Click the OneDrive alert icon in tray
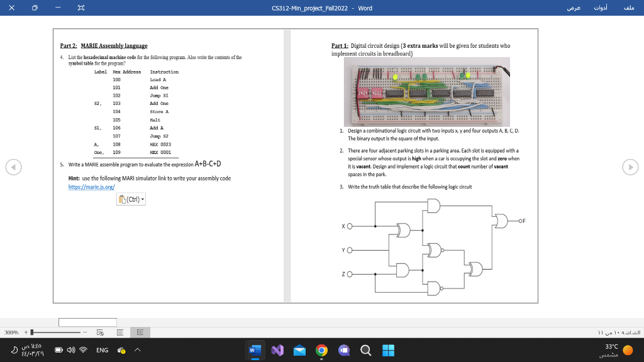This screenshot has height=362, width=644. click(x=121, y=351)
